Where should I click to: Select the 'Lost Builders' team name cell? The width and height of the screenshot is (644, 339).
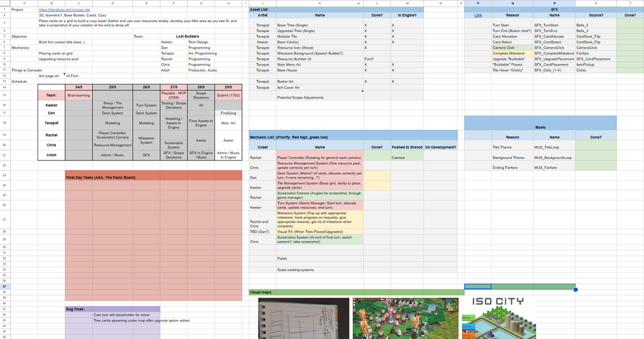pos(187,37)
